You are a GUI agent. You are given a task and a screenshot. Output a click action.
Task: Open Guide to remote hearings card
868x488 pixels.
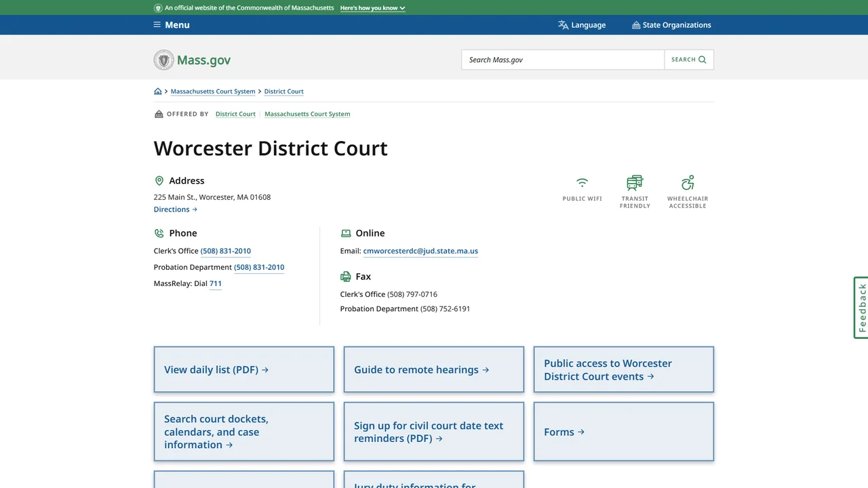434,369
